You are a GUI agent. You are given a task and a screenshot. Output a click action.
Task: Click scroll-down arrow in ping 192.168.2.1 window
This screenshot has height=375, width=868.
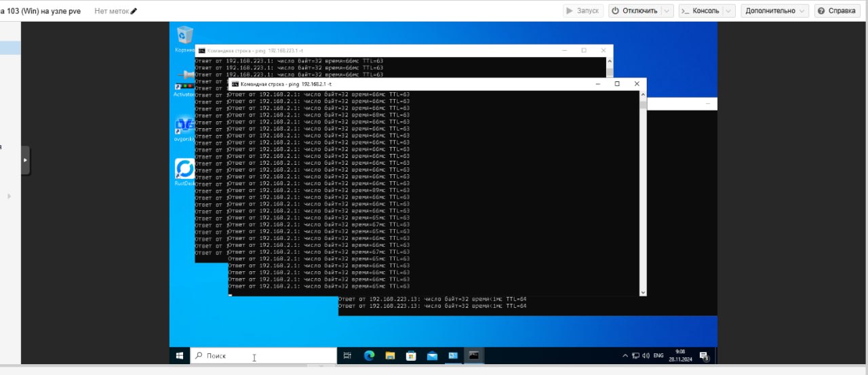(x=643, y=292)
